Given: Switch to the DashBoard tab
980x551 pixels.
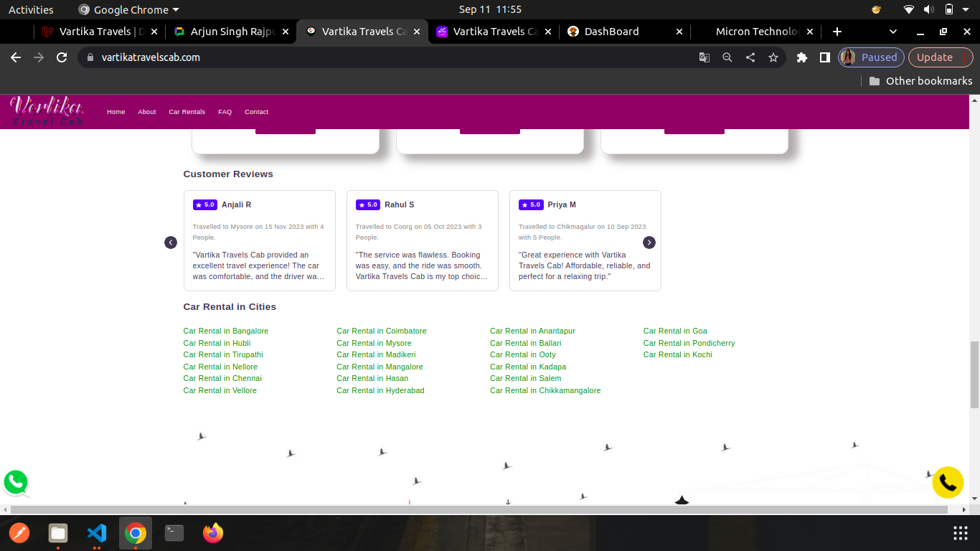Looking at the screenshot, I should pyautogui.click(x=611, y=32).
